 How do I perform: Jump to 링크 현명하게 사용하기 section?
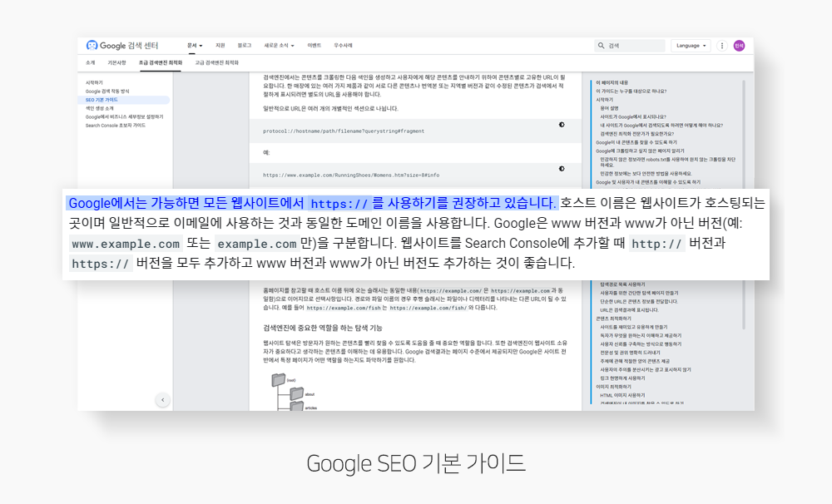point(622,378)
